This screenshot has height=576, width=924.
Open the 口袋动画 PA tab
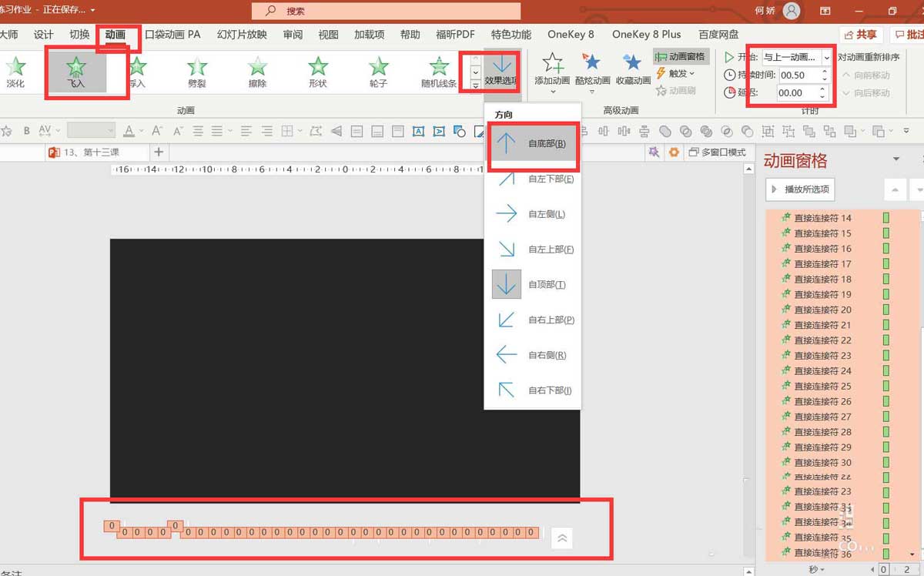pyautogui.click(x=172, y=35)
